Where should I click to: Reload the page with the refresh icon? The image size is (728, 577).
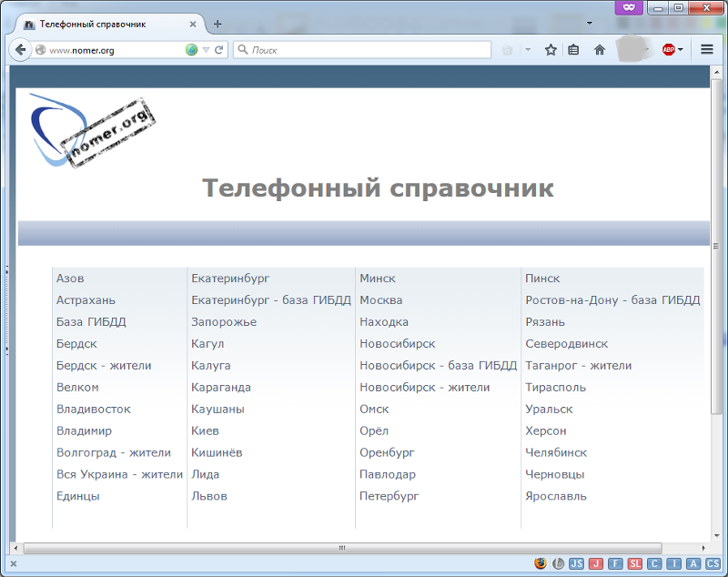219,50
